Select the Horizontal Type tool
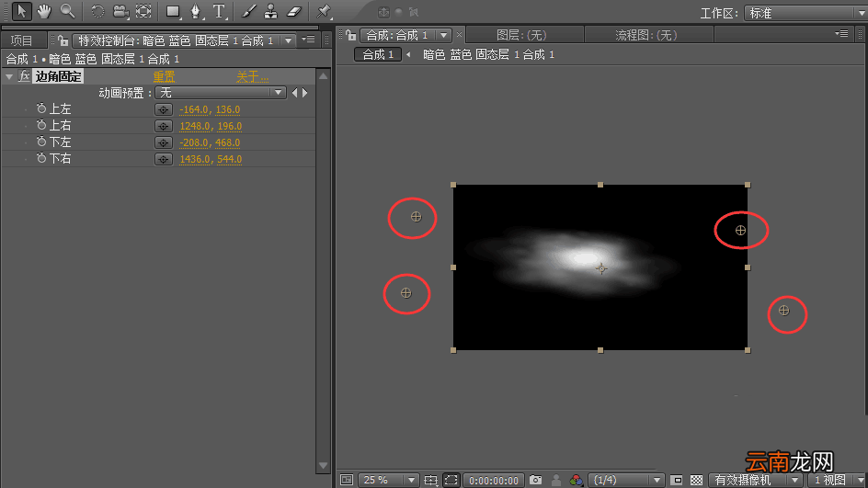Screen dimensions: 868x488 pyautogui.click(x=219, y=11)
